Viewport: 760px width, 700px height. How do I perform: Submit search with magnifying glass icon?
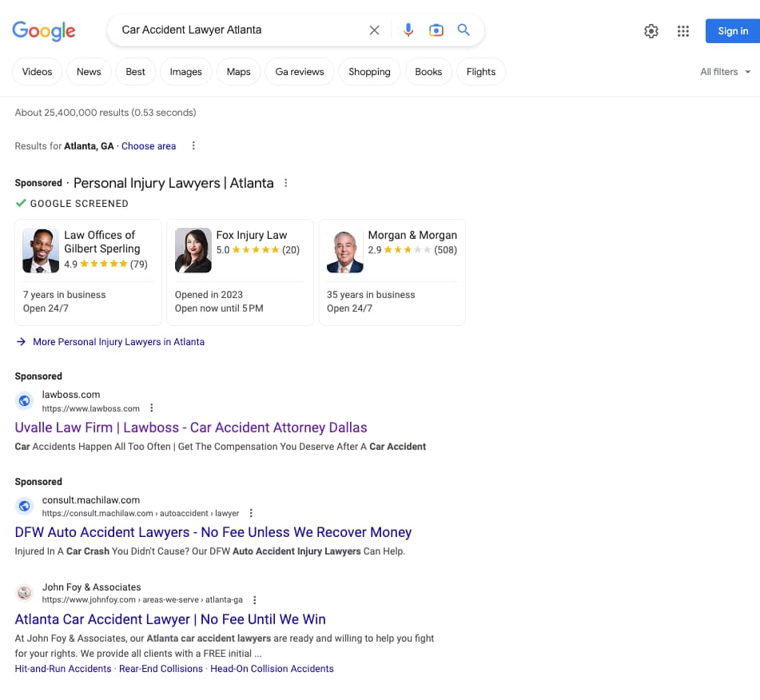pyautogui.click(x=464, y=30)
